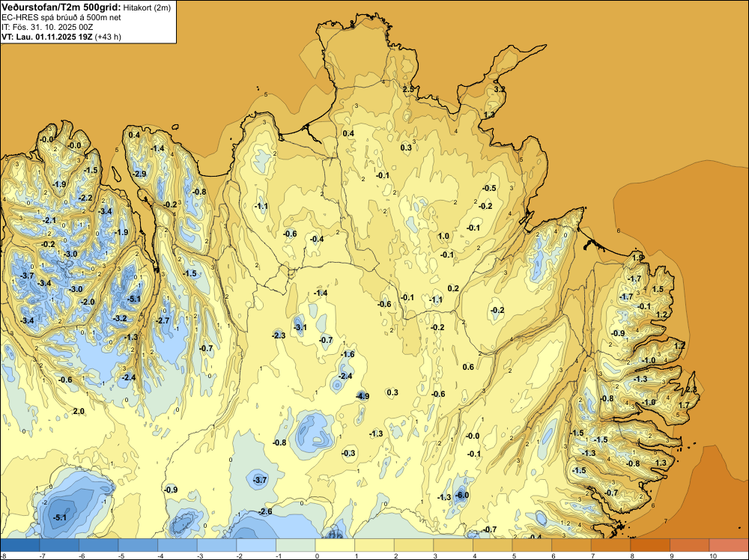The height and width of the screenshot is (560, 749).
Task: Pick the legend swatch between -6 and -5
Action: (x=98, y=545)
